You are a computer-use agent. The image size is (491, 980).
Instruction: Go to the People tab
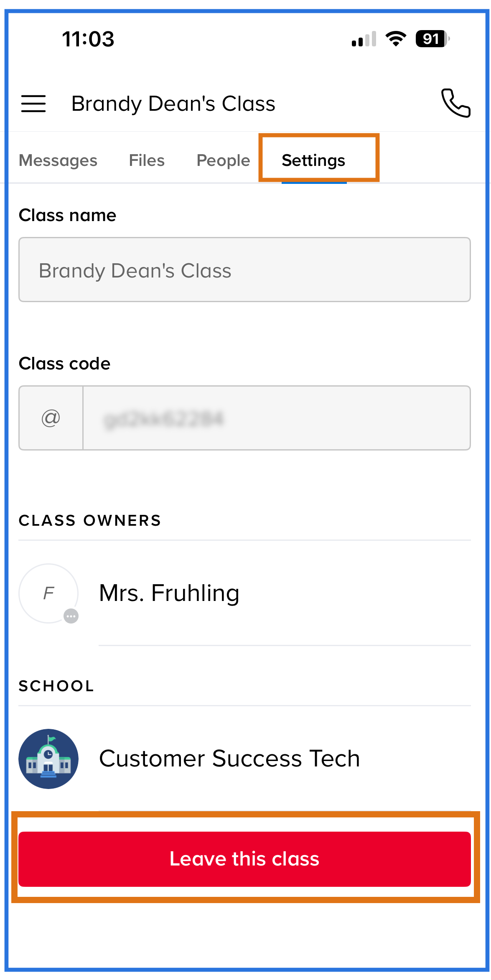(223, 160)
